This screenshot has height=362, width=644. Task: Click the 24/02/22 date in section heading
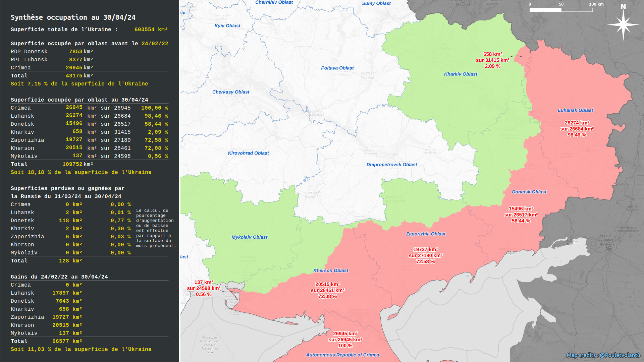[x=155, y=44]
